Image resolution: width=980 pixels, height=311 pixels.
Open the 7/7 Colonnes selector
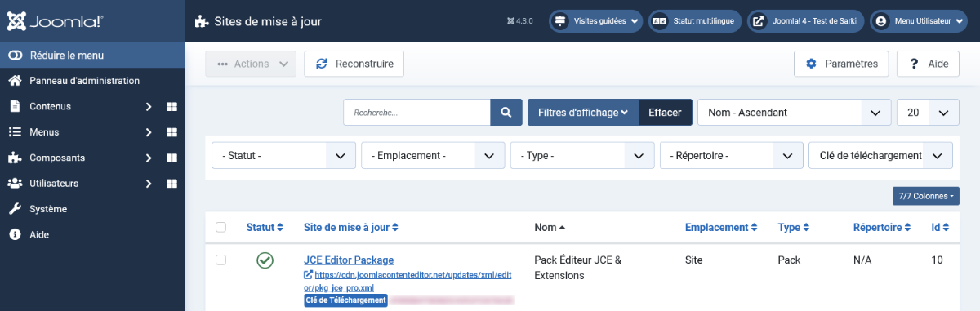click(x=926, y=196)
